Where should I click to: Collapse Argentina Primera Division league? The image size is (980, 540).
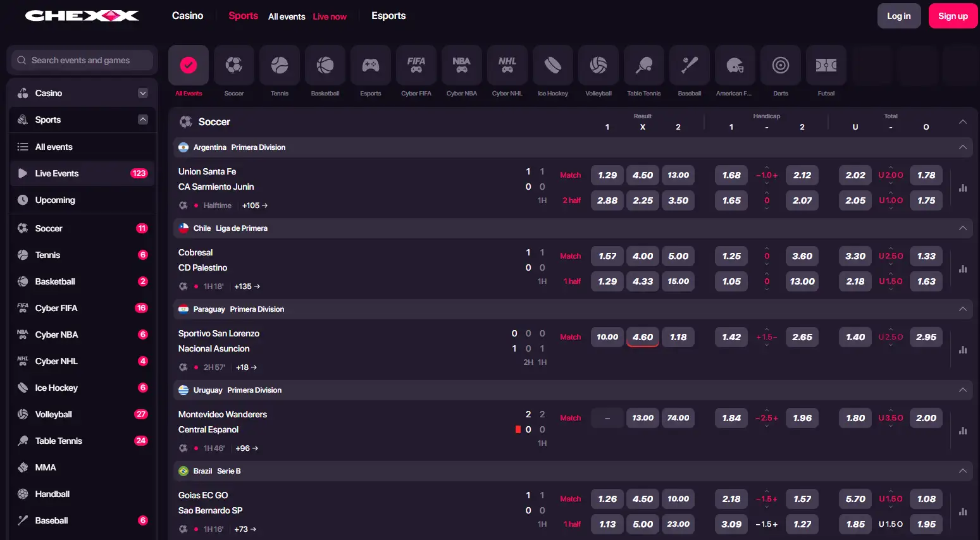(x=963, y=147)
